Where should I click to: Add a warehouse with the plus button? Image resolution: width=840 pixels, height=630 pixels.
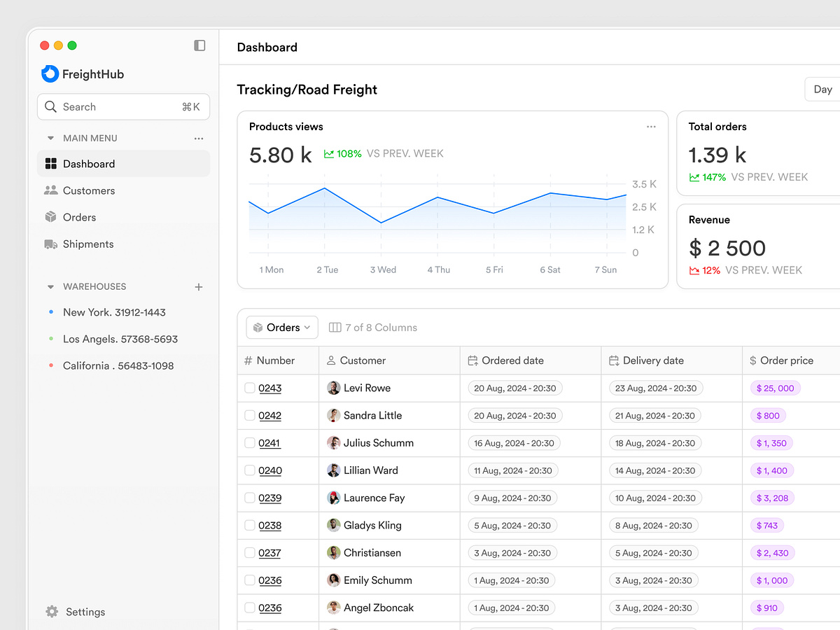(x=198, y=286)
